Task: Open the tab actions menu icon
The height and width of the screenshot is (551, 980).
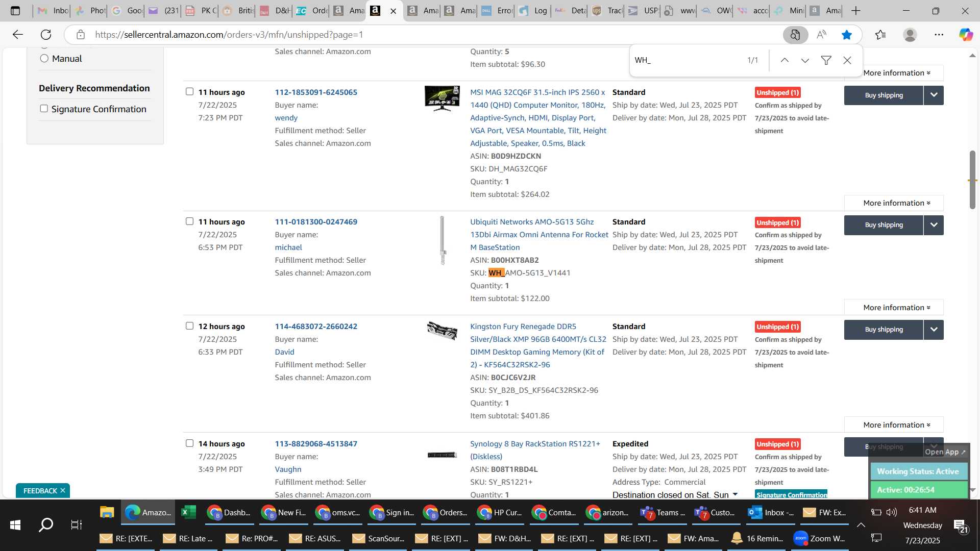Action: [x=15, y=11]
